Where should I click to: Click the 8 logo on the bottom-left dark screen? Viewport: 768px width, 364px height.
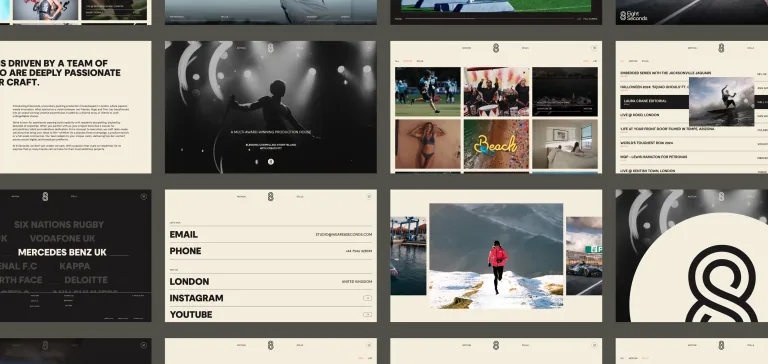[45, 345]
